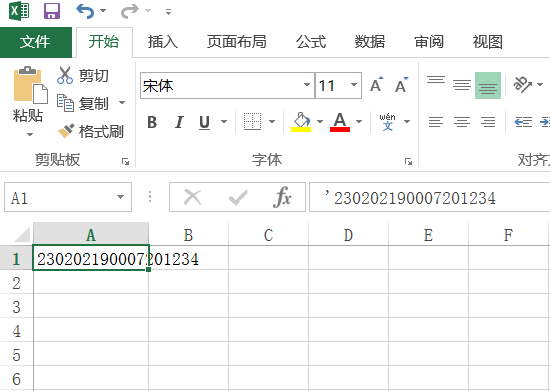The width and height of the screenshot is (550, 391).
Task: Toggle Italic formatting
Action: (179, 122)
